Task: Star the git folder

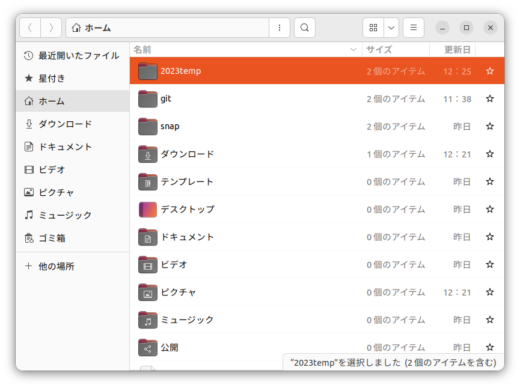Action: coord(490,98)
